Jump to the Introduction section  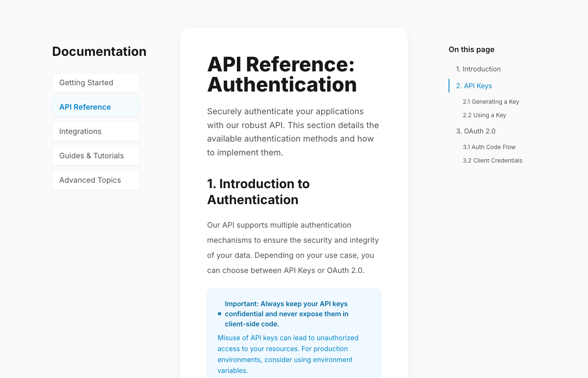point(478,69)
